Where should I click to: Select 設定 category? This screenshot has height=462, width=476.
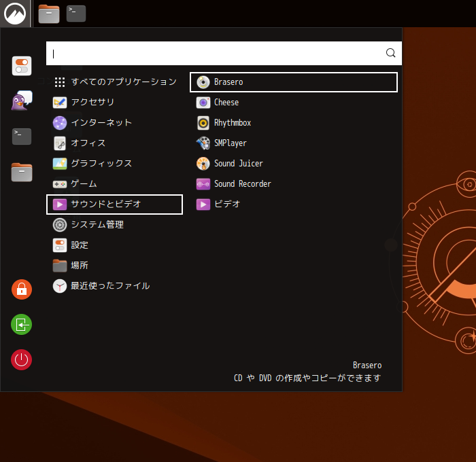click(114, 245)
